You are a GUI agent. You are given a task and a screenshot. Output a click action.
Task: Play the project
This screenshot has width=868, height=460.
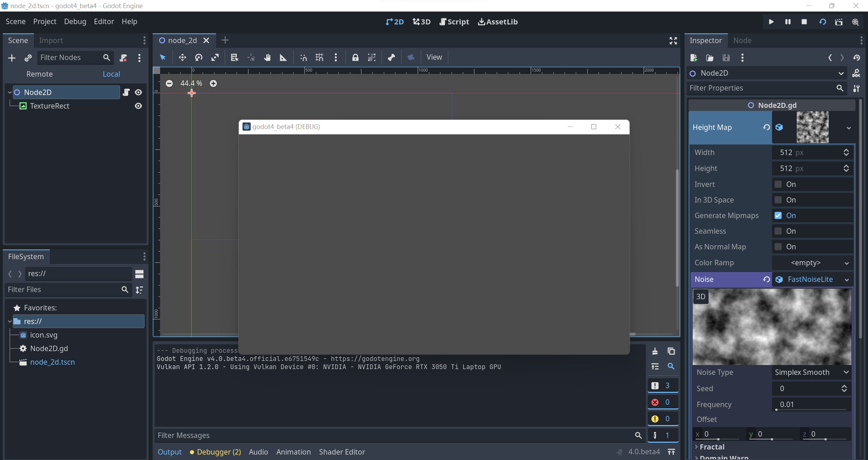click(771, 22)
